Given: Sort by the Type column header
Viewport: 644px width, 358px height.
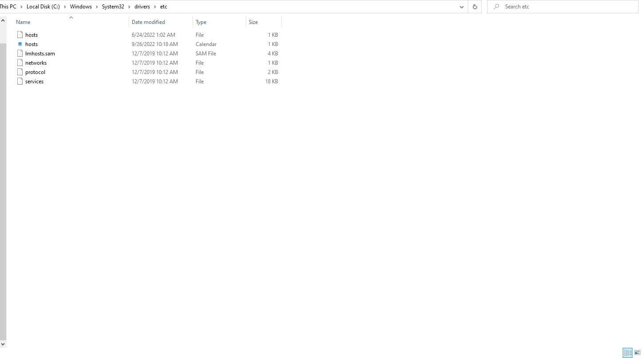Looking at the screenshot, I should (x=201, y=22).
